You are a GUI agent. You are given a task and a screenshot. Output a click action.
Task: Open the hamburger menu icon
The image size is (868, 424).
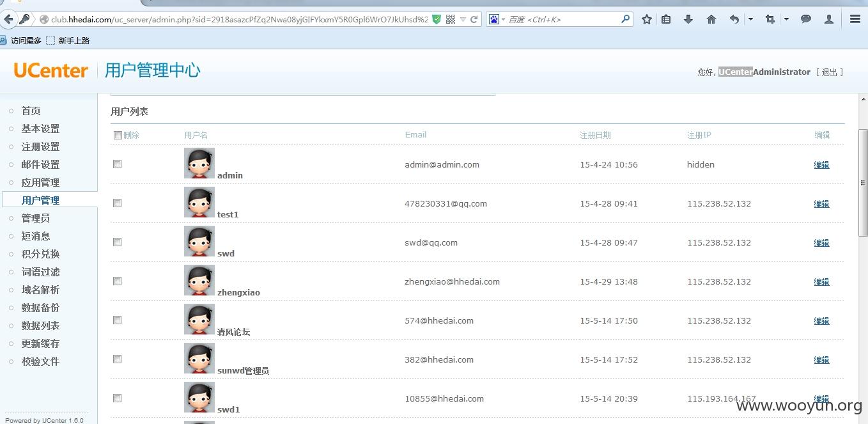click(x=855, y=19)
